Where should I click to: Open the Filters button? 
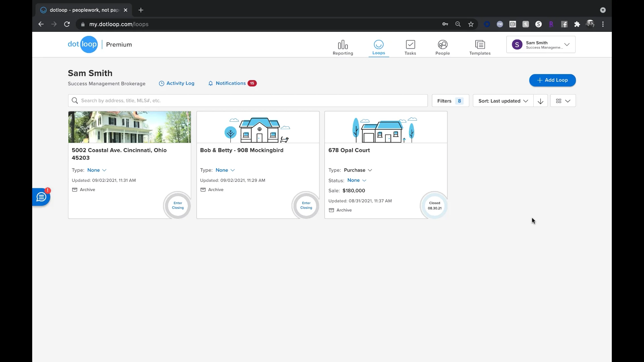tap(450, 101)
